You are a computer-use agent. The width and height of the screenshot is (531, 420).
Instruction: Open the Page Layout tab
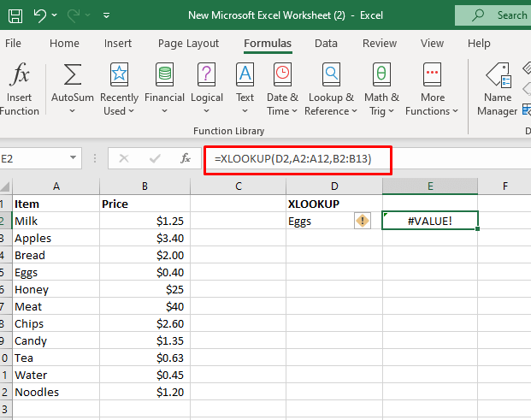(x=188, y=44)
